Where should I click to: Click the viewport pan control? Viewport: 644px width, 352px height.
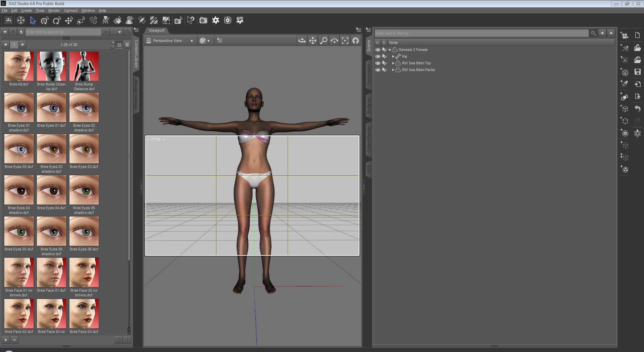(x=312, y=41)
